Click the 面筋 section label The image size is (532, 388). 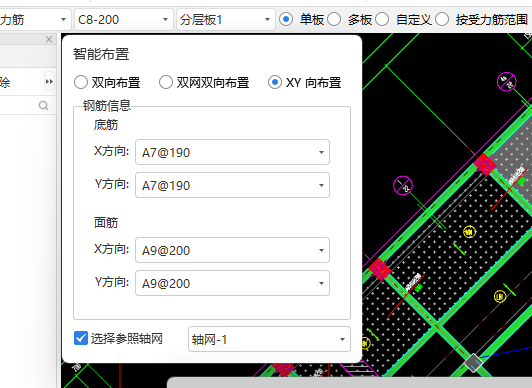point(106,223)
